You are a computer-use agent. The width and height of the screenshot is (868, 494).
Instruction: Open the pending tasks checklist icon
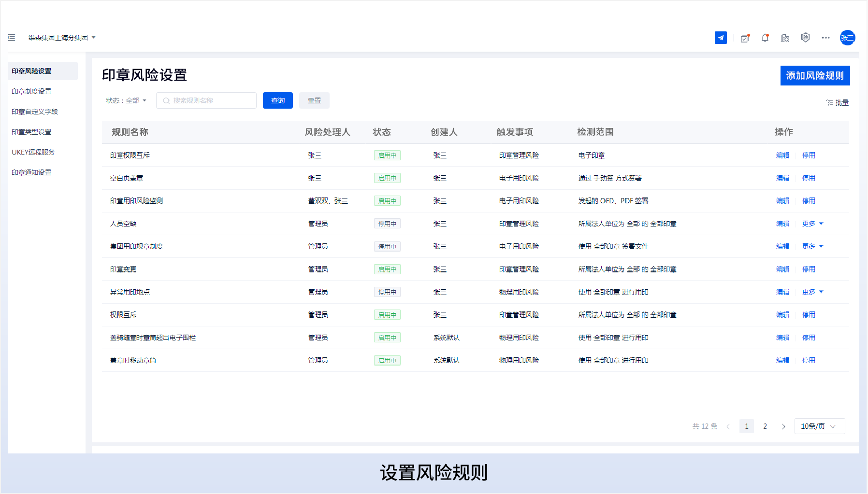pyautogui.click(x=745, y=38)
